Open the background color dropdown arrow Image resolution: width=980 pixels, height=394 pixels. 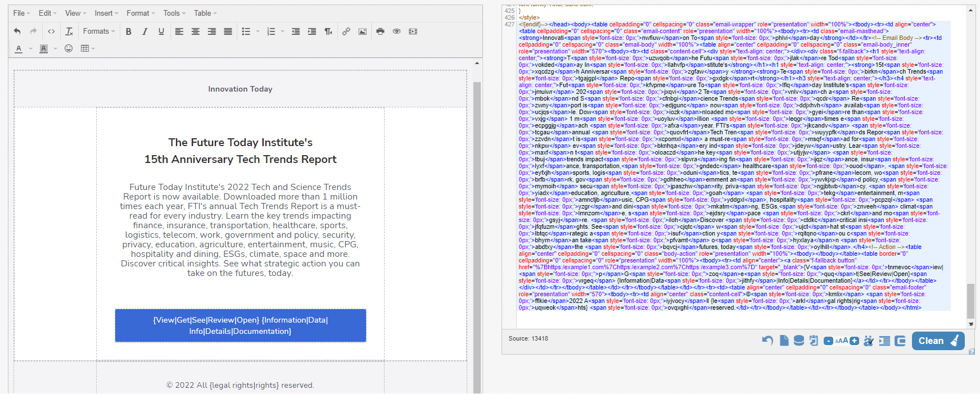point(56,49)
